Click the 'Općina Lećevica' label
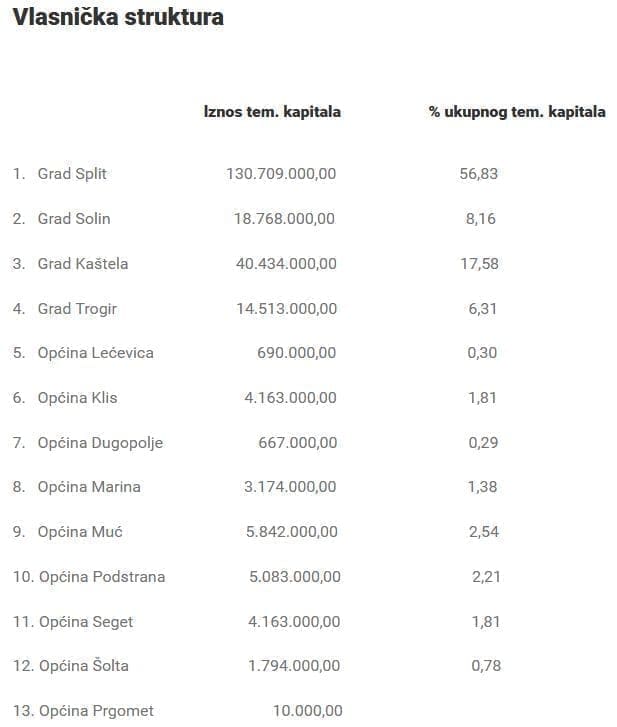Screen dimensions: 617x727 click(x=96, y=353)
